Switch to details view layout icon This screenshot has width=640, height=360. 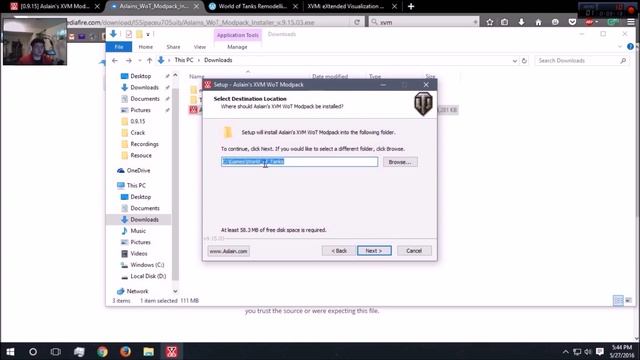618,300
